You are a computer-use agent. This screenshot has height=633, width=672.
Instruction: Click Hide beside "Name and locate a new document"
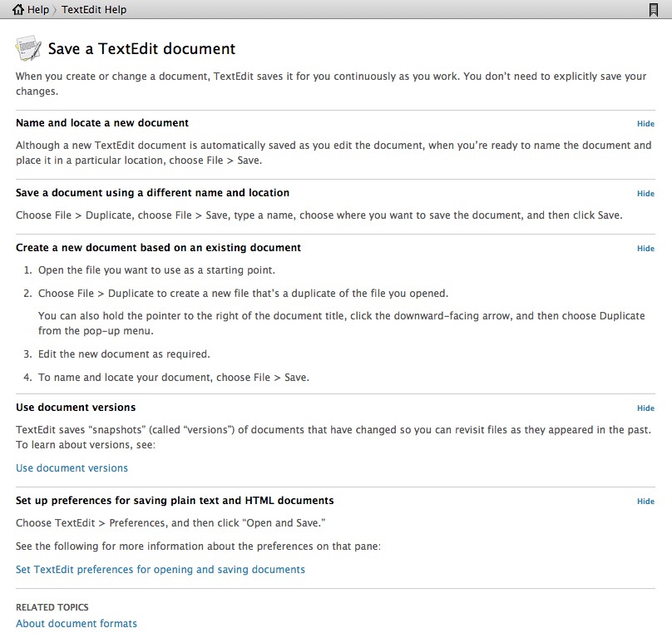[645, 124]
